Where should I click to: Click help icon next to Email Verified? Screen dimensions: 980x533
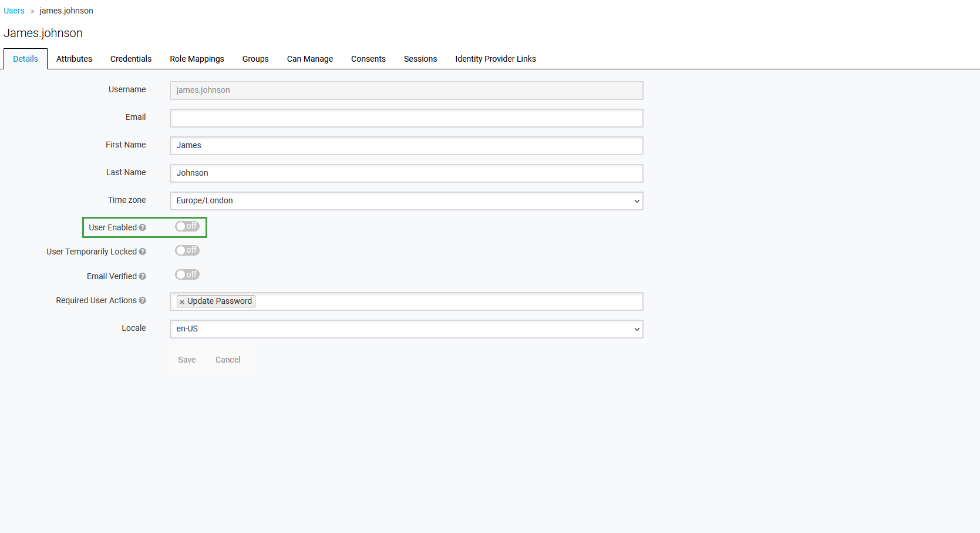143,277
